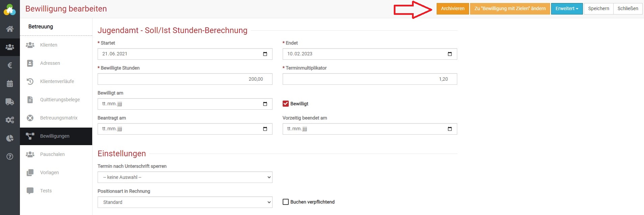Click the Betreuung sidebar heading
This screenshot has height=215, width=644.
41,27
